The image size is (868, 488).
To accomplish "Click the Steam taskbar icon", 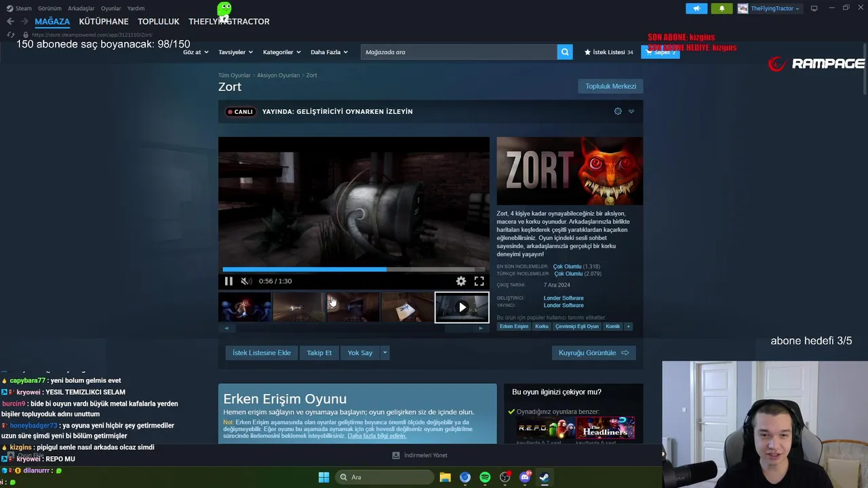I will 544,477.
